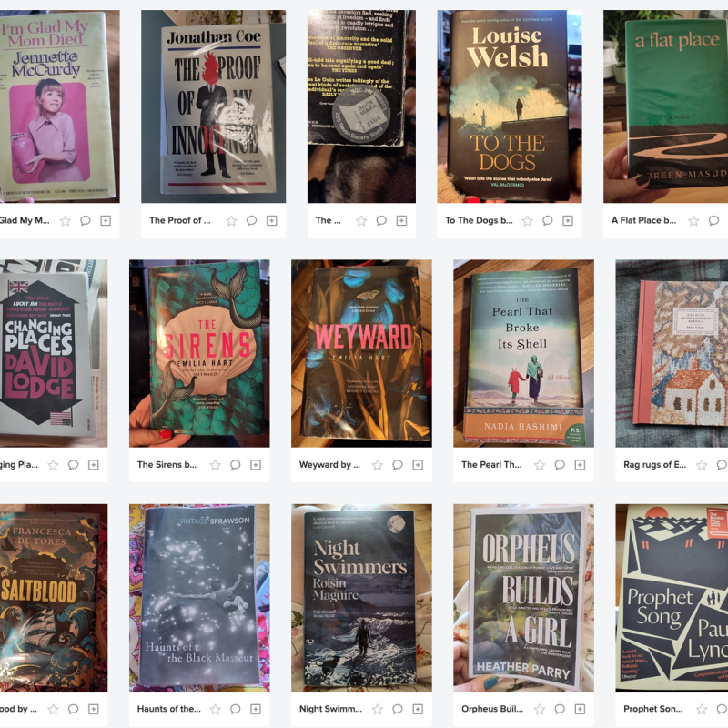This screenshot has height=728, width=728.
Task: Open the Jonathan Coe book cover image
Action: pos(213,106)
